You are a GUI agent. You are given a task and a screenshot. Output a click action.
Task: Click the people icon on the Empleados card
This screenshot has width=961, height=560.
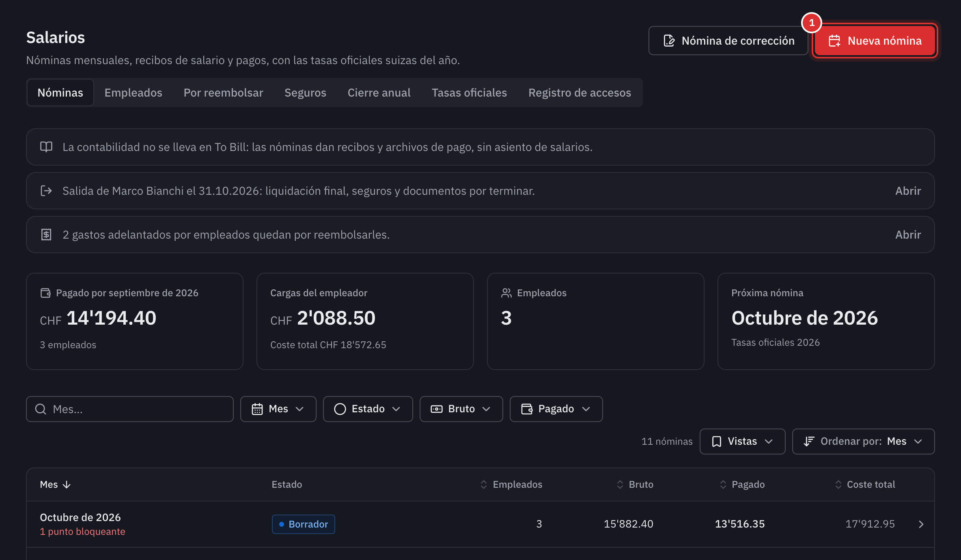(506, 293)
